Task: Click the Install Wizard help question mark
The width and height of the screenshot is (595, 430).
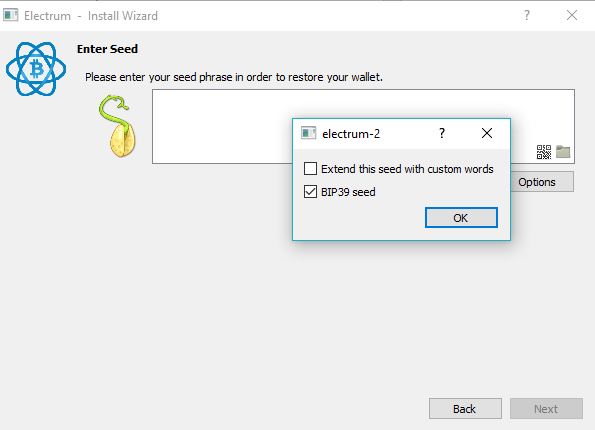Action: [x=527, y=15]
